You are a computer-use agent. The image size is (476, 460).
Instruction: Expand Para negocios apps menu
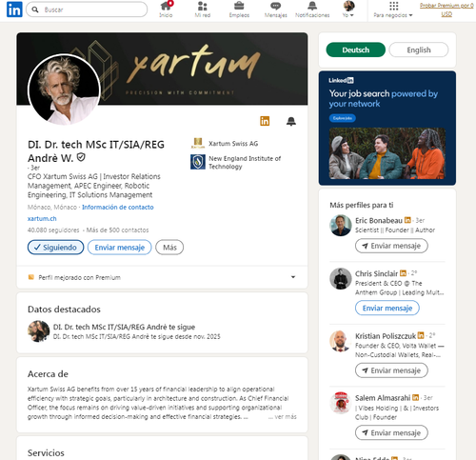[393, 10]
